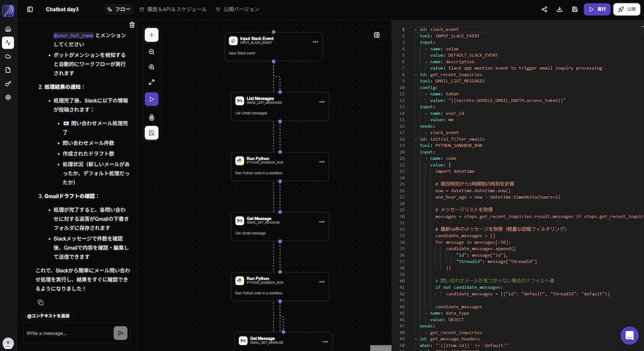Open the 公開バージョン tab
This screenshot has height=351, width=644.
tap(237, 9)
